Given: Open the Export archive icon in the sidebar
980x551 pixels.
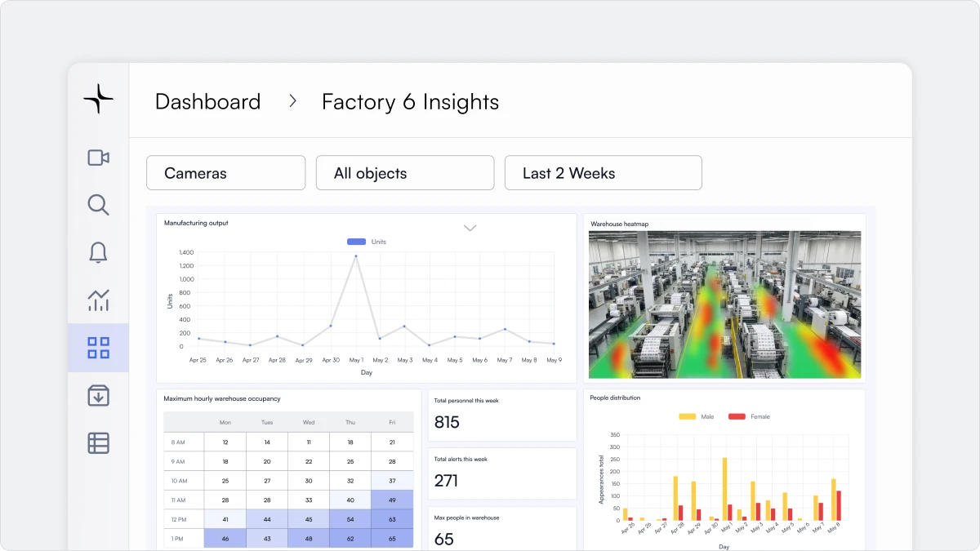Looking at the screenshot, I should (98, 395).
